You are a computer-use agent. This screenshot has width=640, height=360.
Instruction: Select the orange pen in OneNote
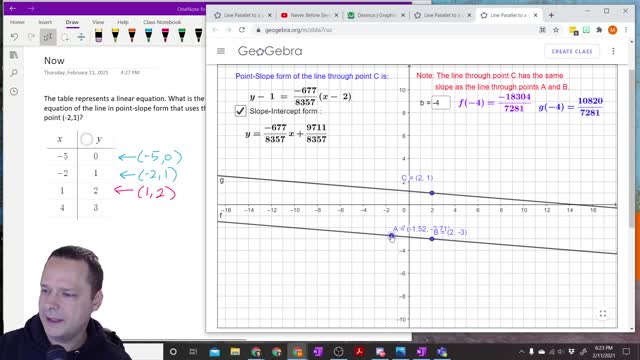coord(132,36)
